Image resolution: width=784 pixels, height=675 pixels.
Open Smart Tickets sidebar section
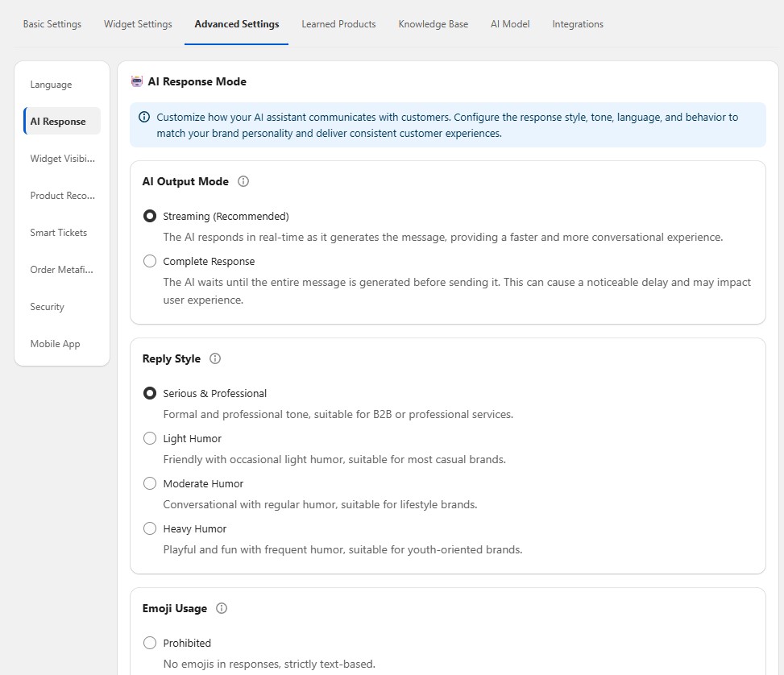tap(59, 233)
